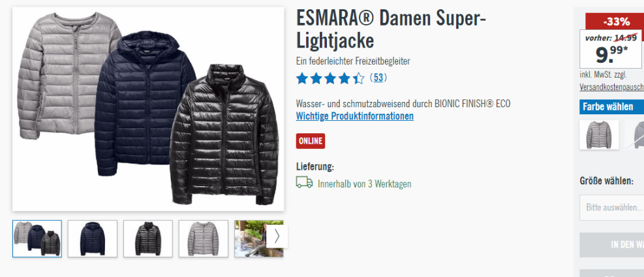Viewport: 644px width, 277px height.
Task: Click the red ONLINE badge
Action: (311, 141)
